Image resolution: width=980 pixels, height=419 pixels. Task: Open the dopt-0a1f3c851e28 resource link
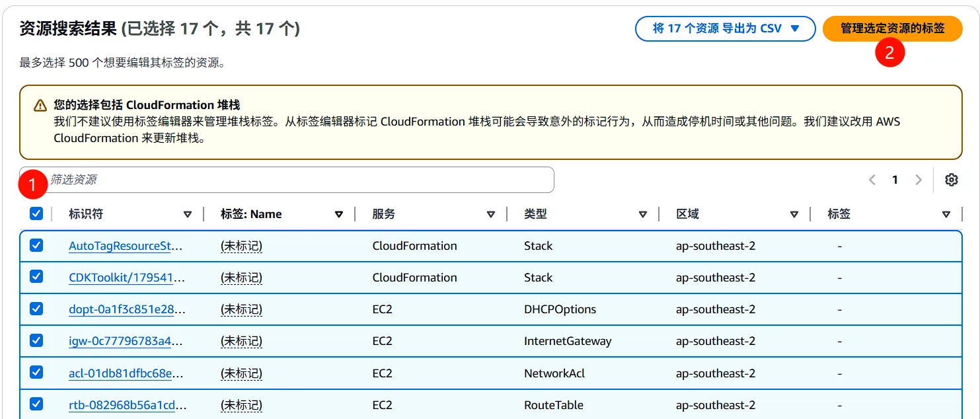[x=127, y=309]
